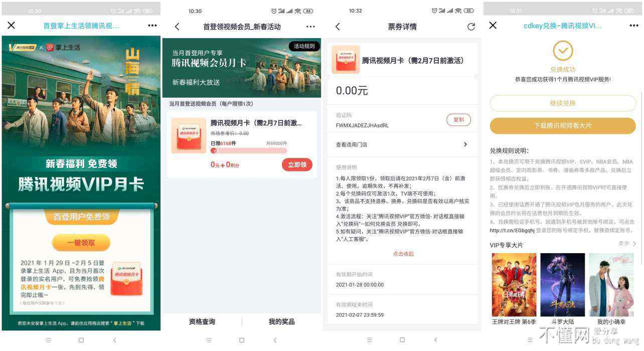Tap alarm icon in 首登领视频会员 status bar
The image size is (644, 351).
(x=273, y=11)
